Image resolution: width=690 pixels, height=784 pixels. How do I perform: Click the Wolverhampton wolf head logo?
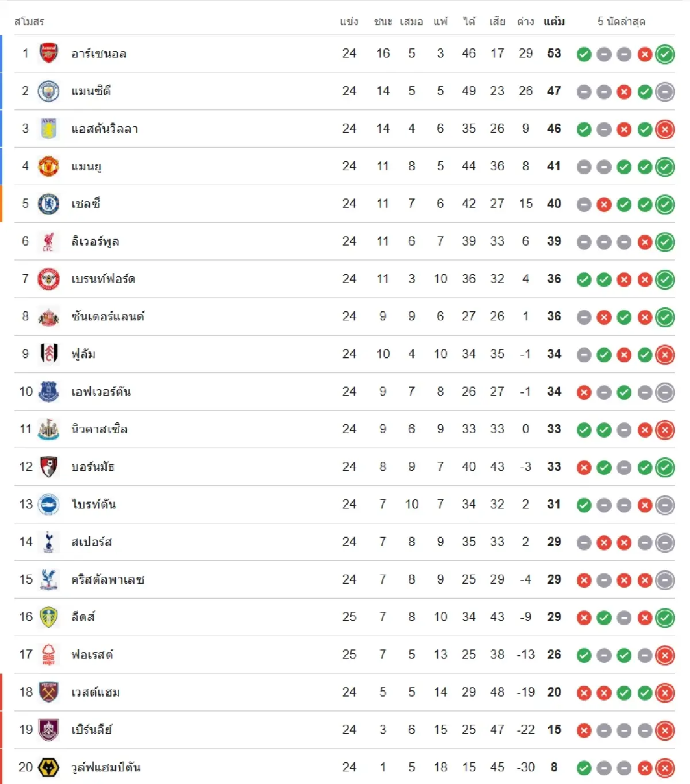click(x=48, y=767)
